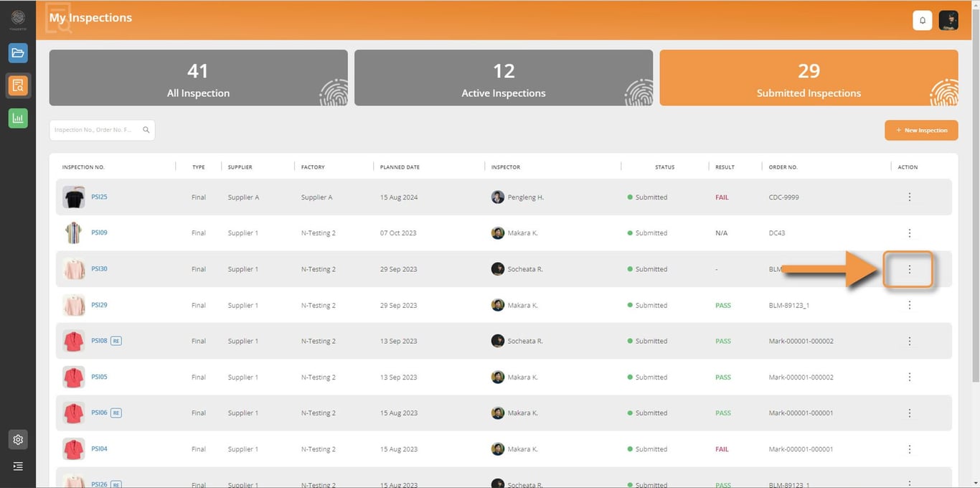
Task: Open inspection PSI06 link
Action: pos(99,412)
